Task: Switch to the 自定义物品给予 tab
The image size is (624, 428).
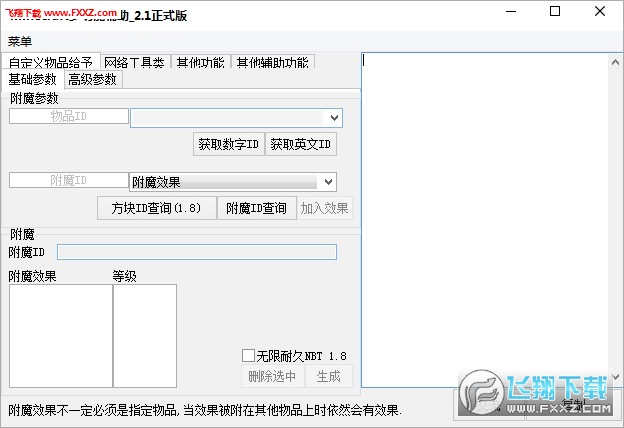Action: point(51,61)
